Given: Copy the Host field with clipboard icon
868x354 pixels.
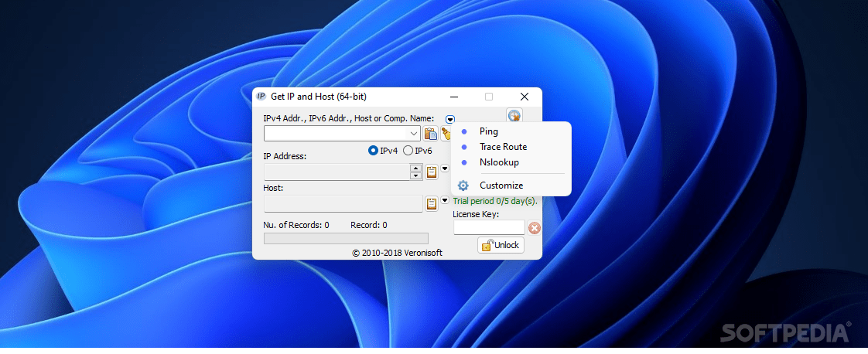Looking at the screenshot, I should click(431, 203).
